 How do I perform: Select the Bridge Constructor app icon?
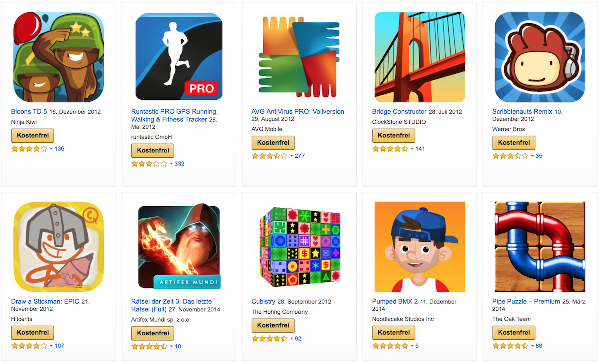coord(420,57)
